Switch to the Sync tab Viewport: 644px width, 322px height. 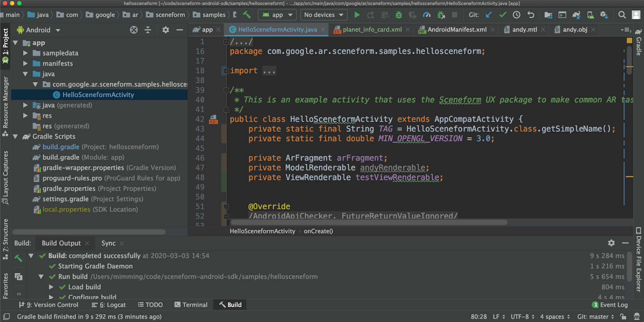point(108,243)
